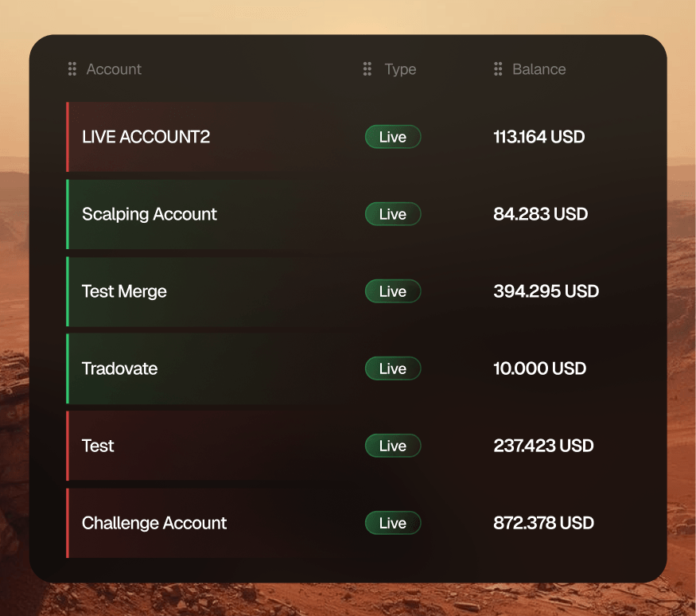Click the Live badge on Test Merge
Viewport: 696px width, 616px height.
pyautogui.click(x=393, y=291)
